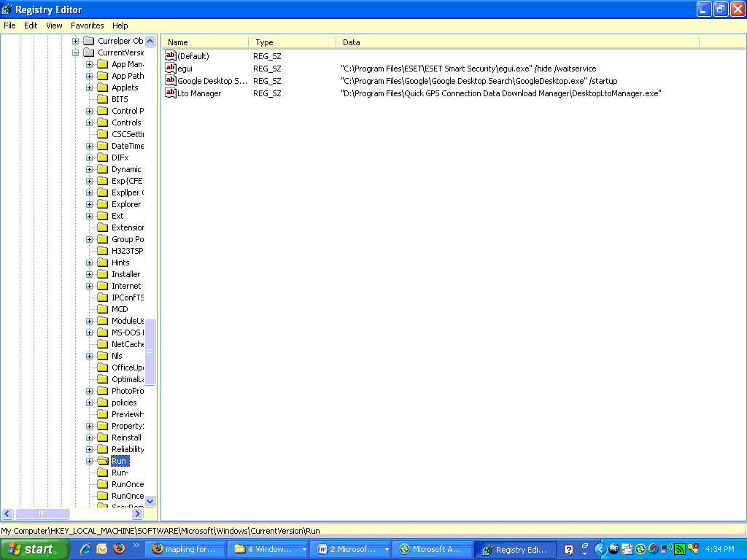
Task: Open the Favorites menu
Action: 88,26
